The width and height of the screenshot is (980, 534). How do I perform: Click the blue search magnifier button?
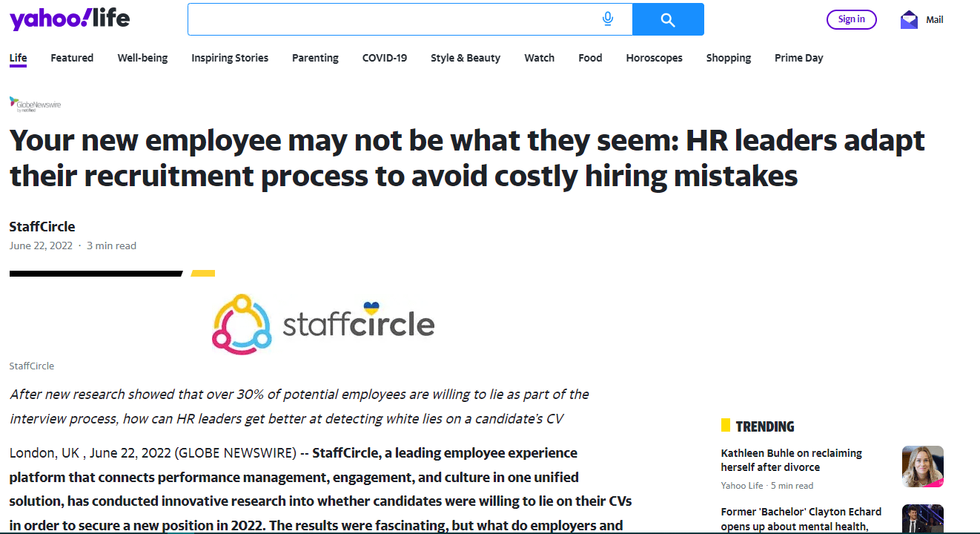click(x=668, y=19)
